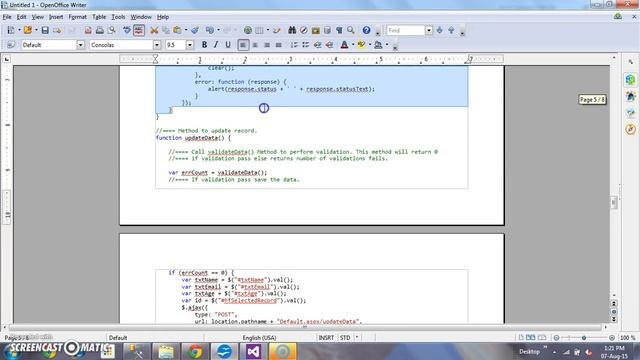Image resolution: width=640 pixels, height=360 pixels.
Task: Open OpenOffice Help with the question mark icon
Action: [x=366, y=30]
